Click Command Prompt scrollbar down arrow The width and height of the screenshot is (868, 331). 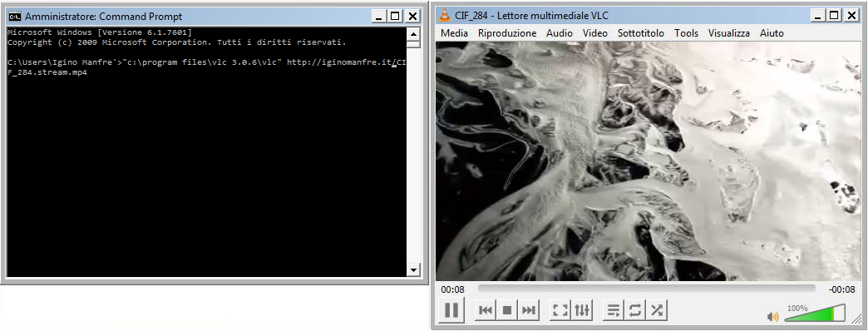(413, 270)
